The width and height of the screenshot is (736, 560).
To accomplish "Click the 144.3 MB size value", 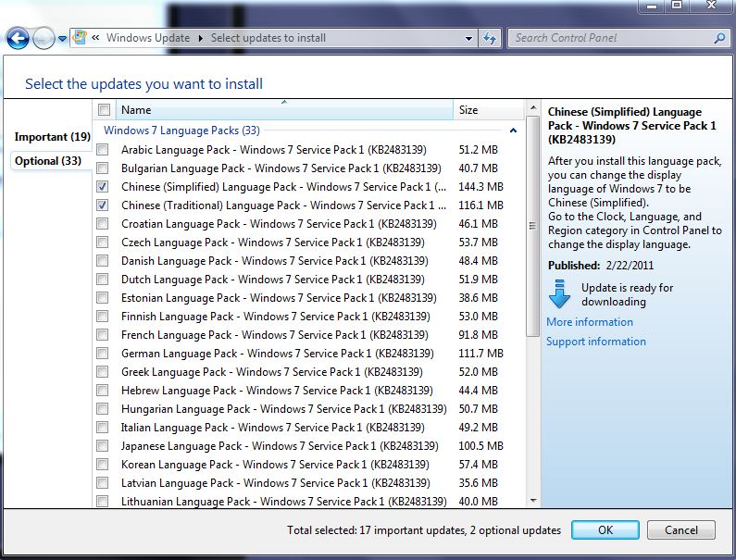I will (x=480, y=187).
